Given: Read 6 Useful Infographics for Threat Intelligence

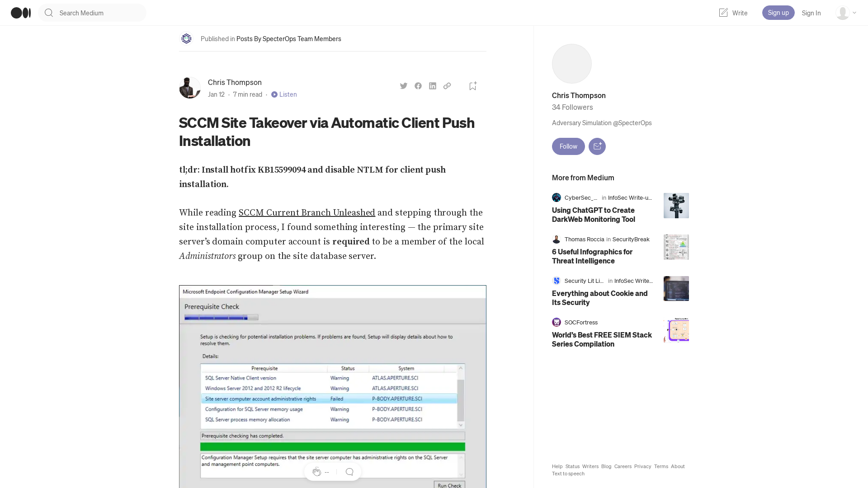Looking at the screenshot, I should (592, 256).
